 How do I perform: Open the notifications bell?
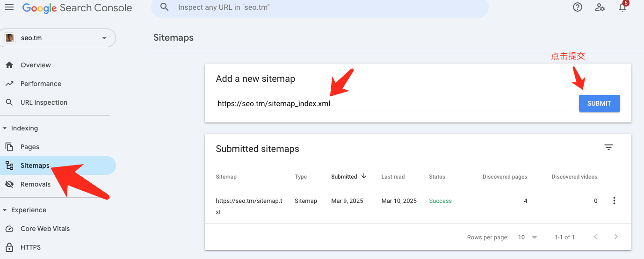tap(622, 7)
